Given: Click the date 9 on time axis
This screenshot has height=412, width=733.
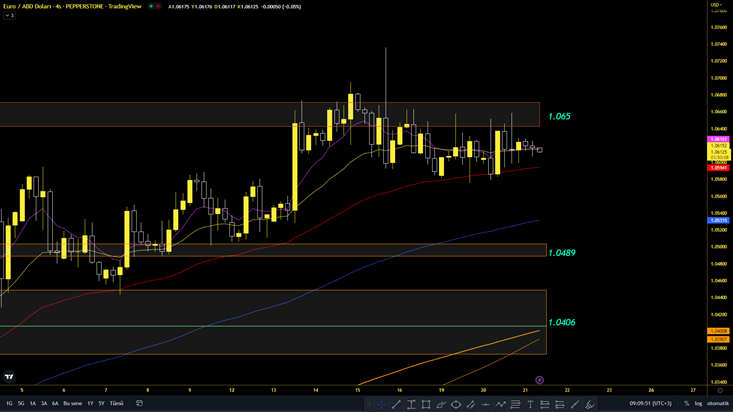Looking at the screenshot, I should click(190, 390).
